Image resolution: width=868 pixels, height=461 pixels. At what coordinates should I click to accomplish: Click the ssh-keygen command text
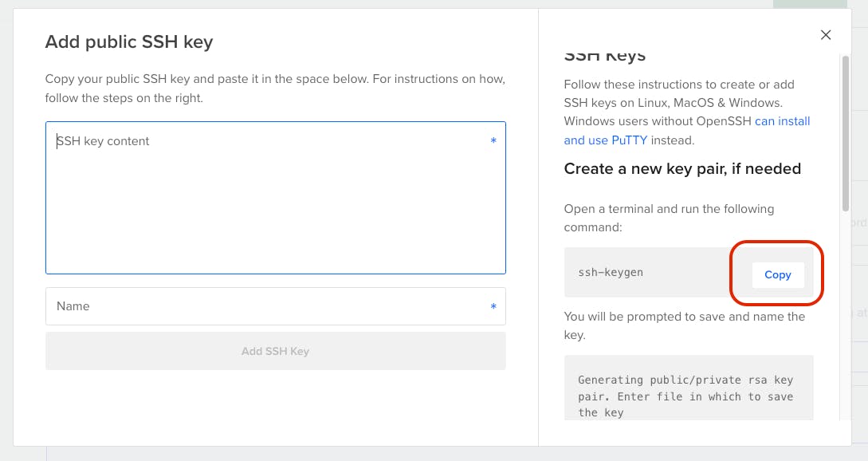pyautogui.click(x=611, y=272)
